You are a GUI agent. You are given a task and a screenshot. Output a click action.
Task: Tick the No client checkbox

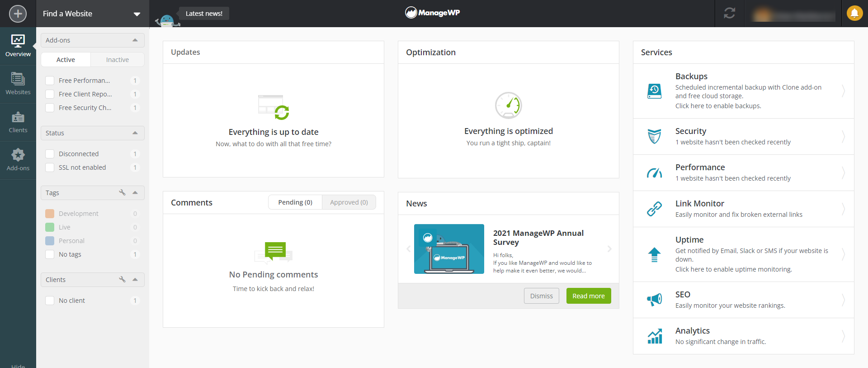pyautogui.click(x=50, y=301)
